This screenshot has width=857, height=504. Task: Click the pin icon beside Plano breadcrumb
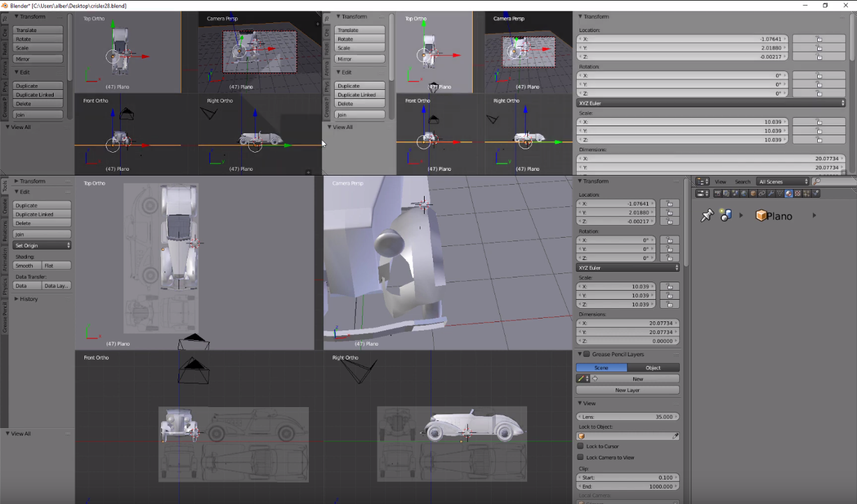pos(707,216)
